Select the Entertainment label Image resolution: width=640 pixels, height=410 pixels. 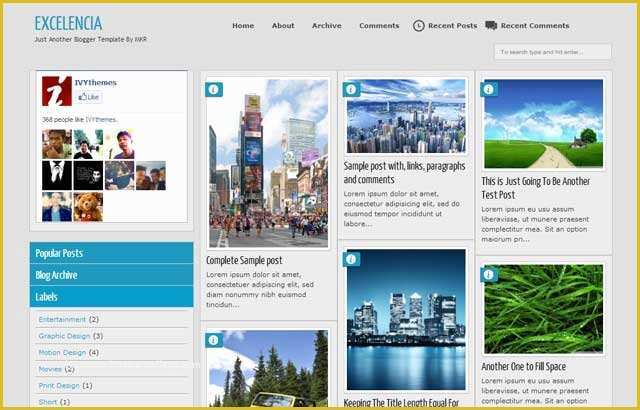point(62,319)
